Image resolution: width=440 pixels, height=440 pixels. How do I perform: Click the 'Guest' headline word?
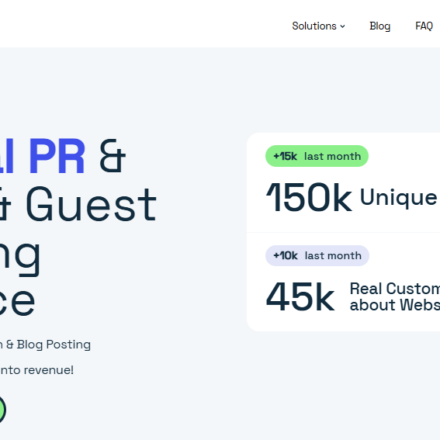(91, 204)
